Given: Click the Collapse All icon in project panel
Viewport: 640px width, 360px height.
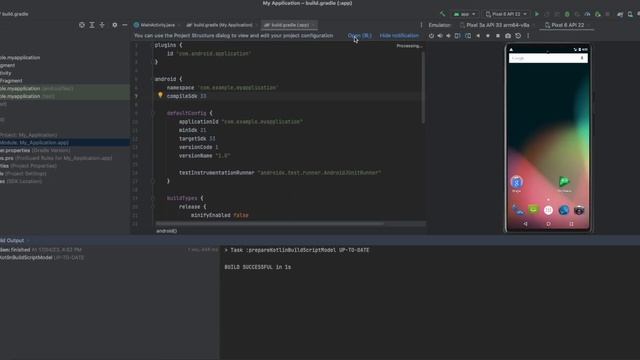Looking at the screenshot, I should click(x=102, y=25).
